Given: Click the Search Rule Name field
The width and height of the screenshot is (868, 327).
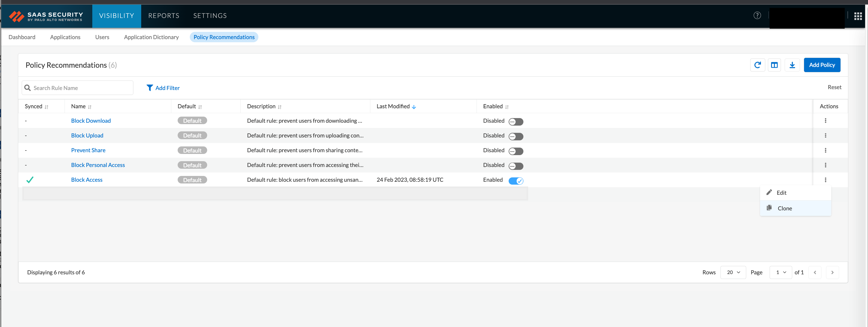Looking at the screenshot, I should coord(81,88).
